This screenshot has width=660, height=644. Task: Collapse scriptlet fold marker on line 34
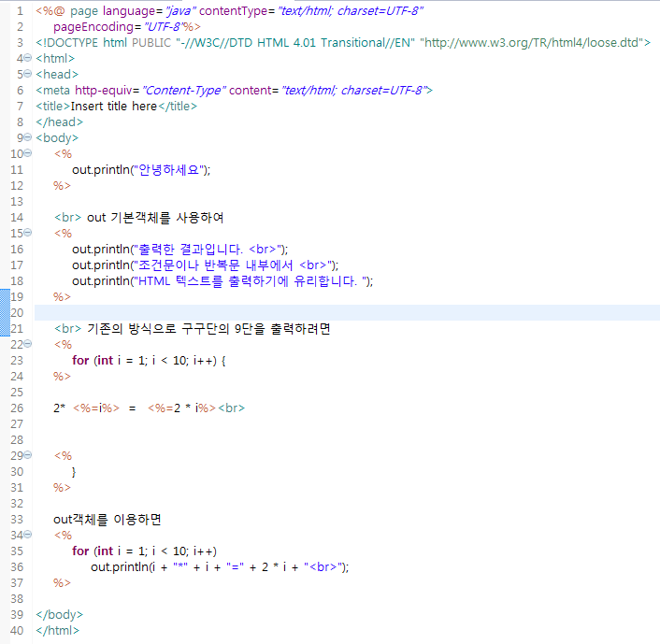[27, 534]
